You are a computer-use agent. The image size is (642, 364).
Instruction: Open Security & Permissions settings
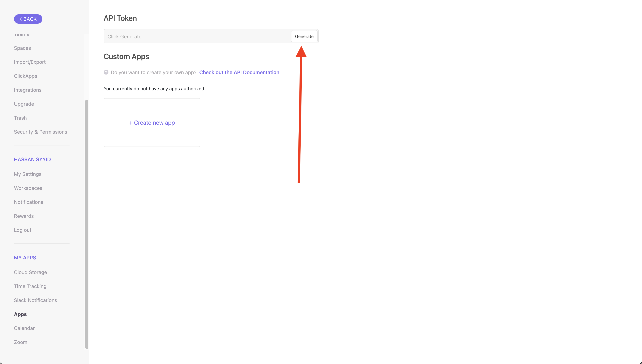41,132
